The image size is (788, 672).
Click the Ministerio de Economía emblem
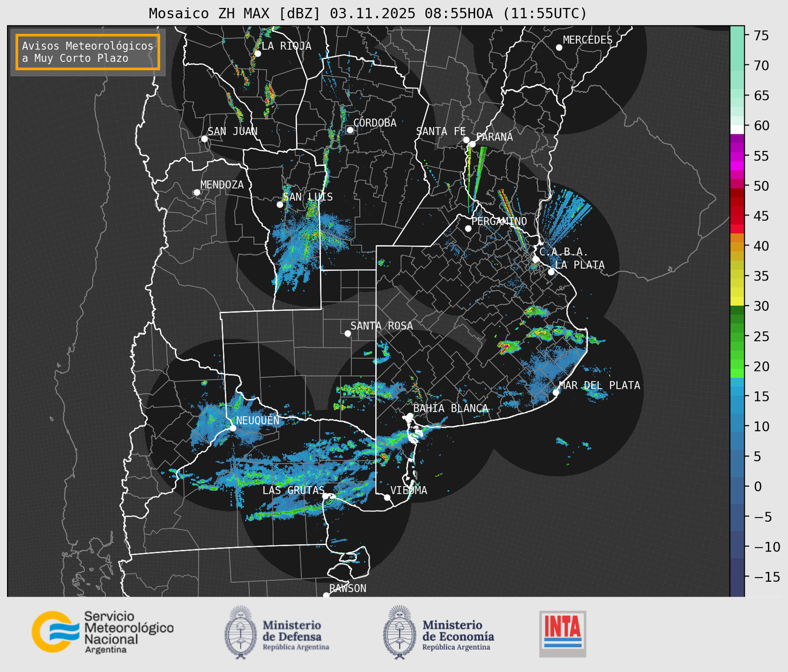[399, 632]
